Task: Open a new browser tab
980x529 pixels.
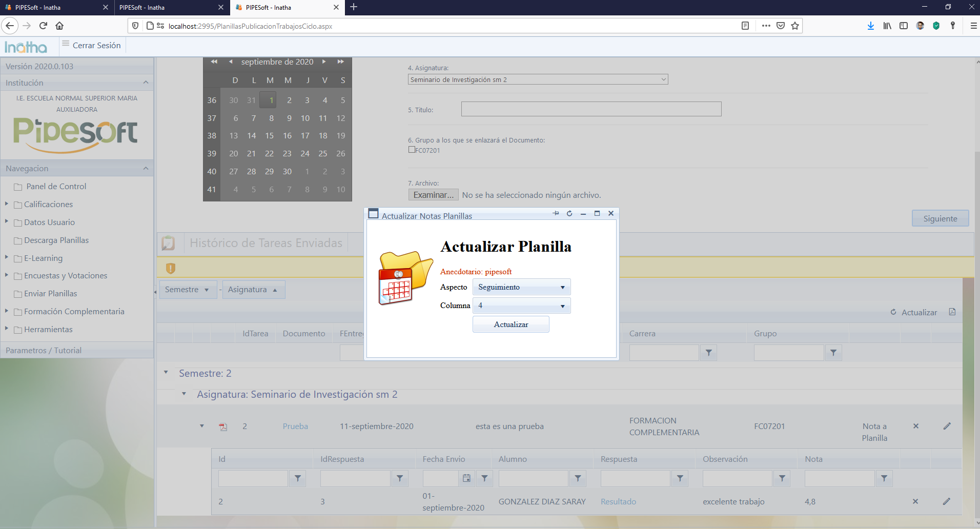Action: [x=354, y=7]
